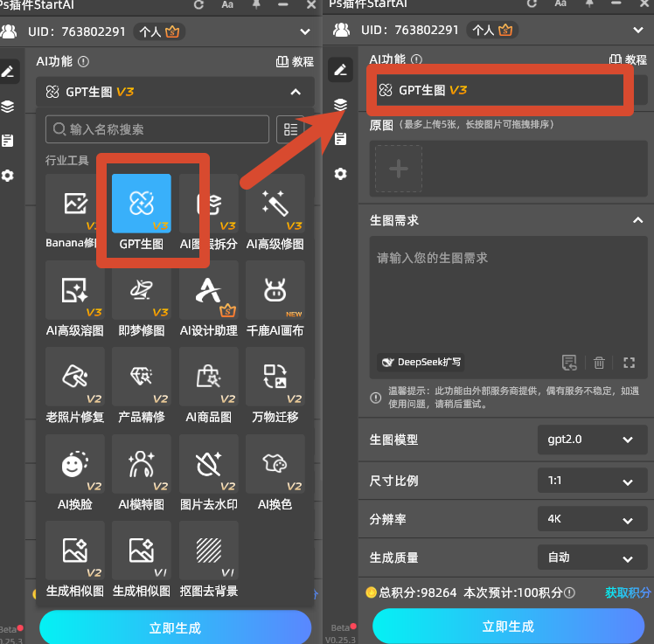Open the 生成质量 自动 dropdown
Viewport: 654px width, 644px height.
(592, 557)
